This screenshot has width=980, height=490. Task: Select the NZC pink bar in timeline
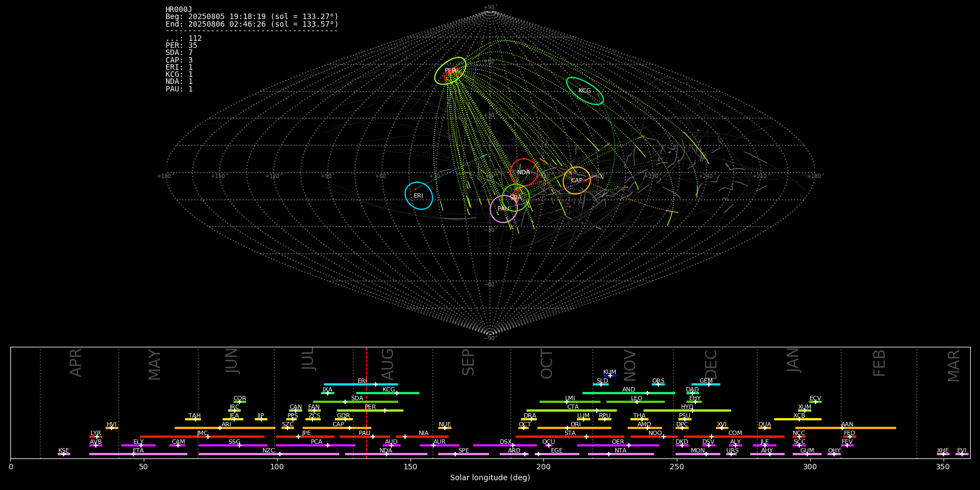coord(269,454)
